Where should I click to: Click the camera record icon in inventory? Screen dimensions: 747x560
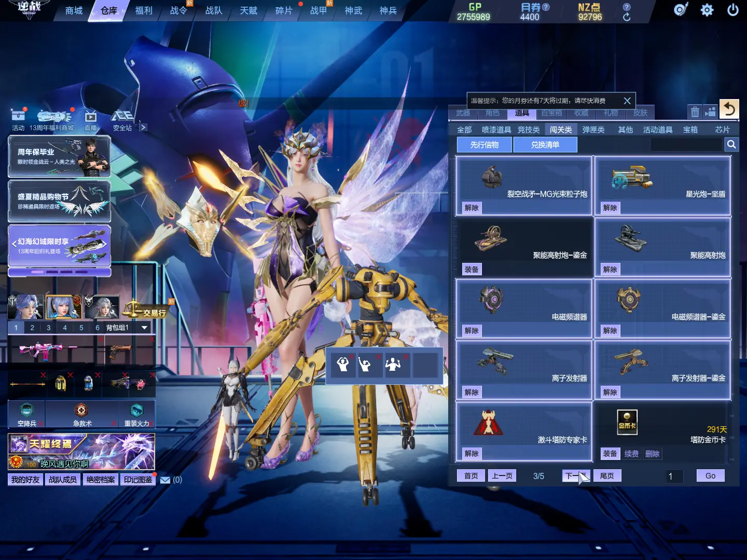[711, 111]
